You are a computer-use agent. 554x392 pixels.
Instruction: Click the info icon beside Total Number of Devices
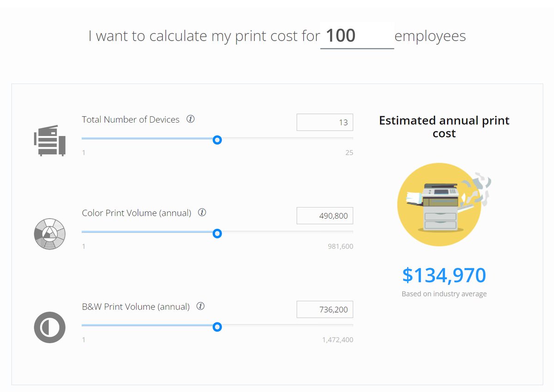point(190,119)
